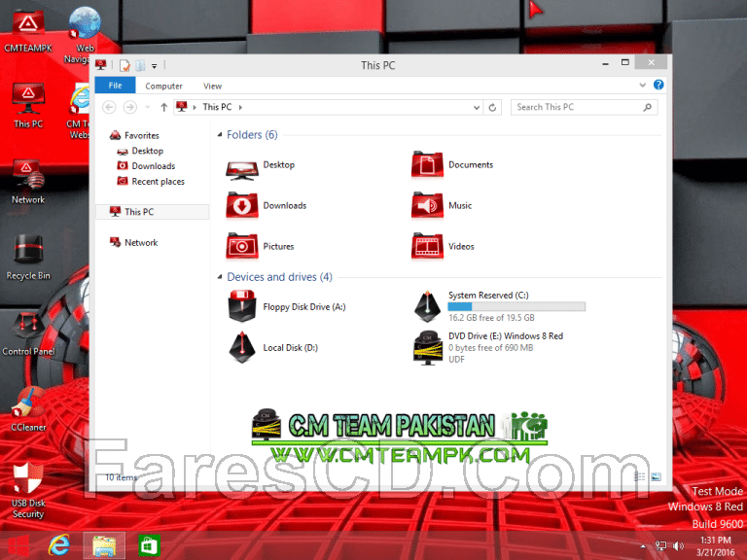Viewport: 747px width, 560px height.
Task: Click System Reserved (C:) usage bar
Action: [516, 306]
